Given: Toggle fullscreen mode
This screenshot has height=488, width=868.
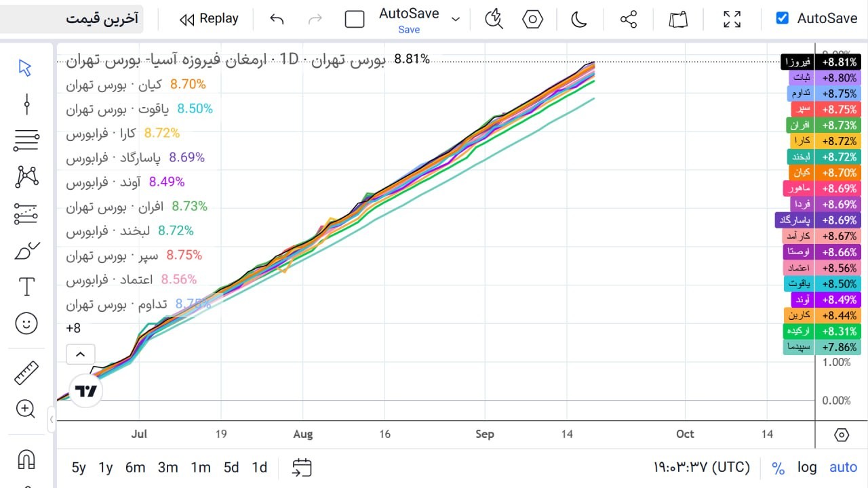Looking at the screenshot, I should point(732,19).
